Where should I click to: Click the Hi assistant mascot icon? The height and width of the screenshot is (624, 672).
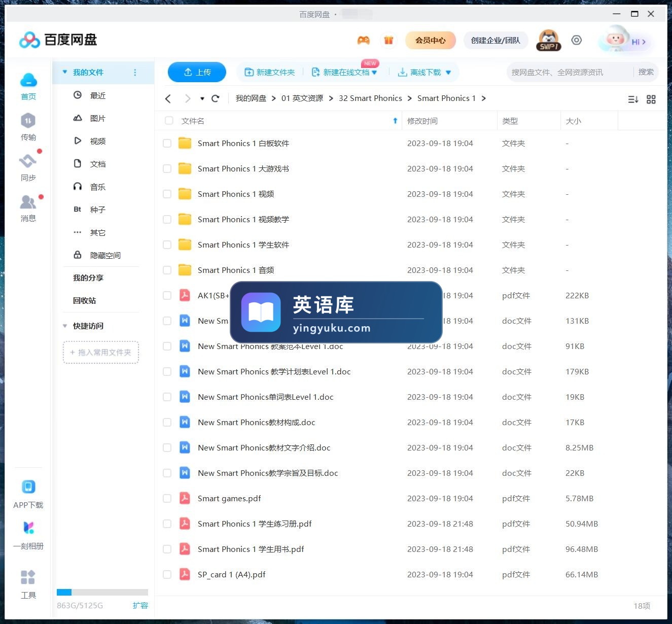tap(615, 39)
